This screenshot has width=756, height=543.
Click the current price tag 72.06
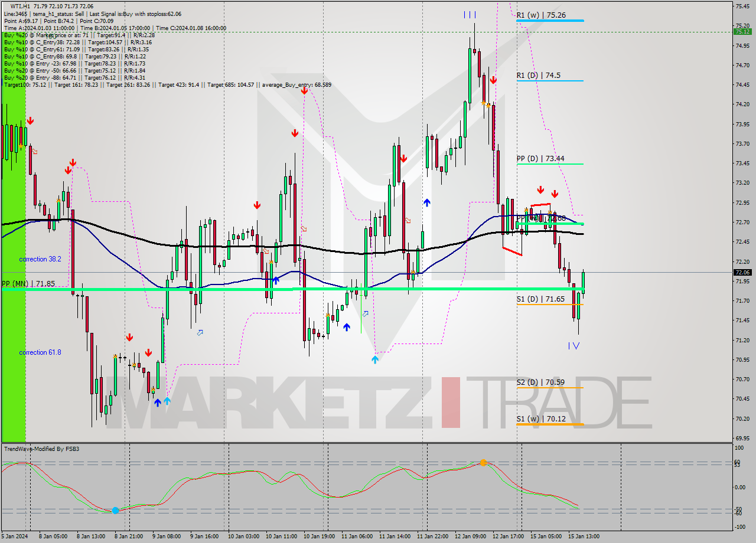pos(742,272)
